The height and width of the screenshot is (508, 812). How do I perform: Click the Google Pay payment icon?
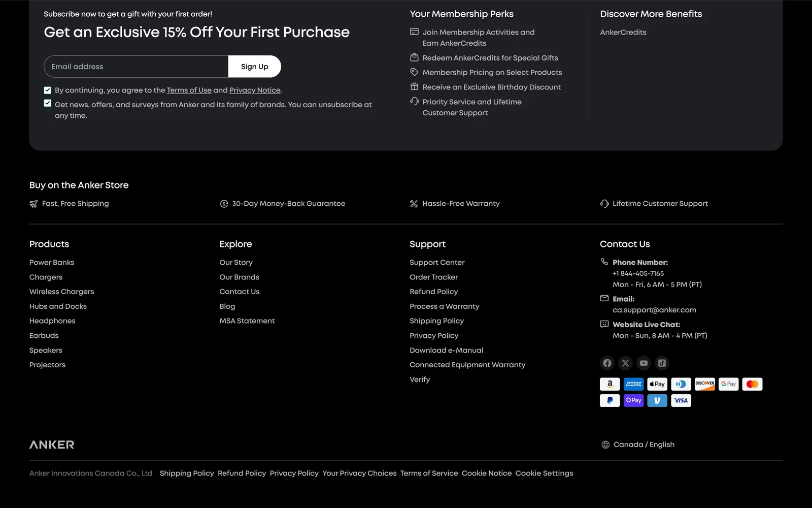728,384
